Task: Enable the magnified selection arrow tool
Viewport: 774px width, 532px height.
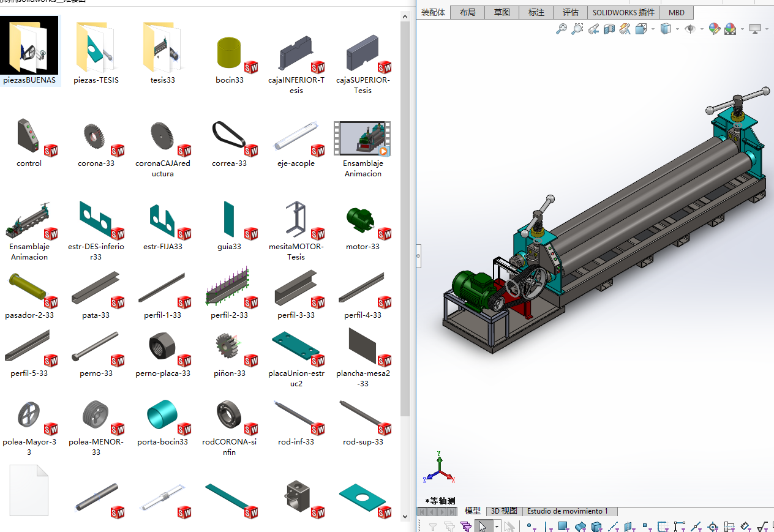Action: [509, 525]
